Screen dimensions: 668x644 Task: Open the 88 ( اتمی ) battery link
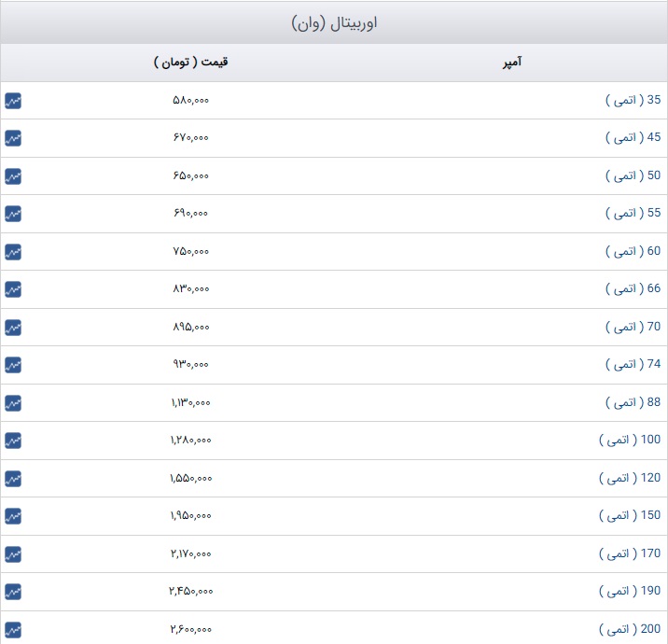[633, 402]
